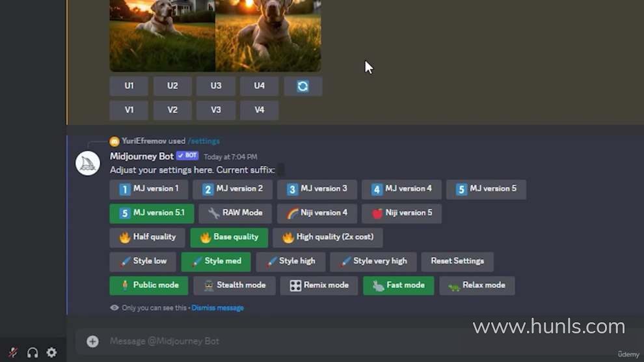Set Style very high
Screen dimensions: 644x362
(x=373, y=262)
